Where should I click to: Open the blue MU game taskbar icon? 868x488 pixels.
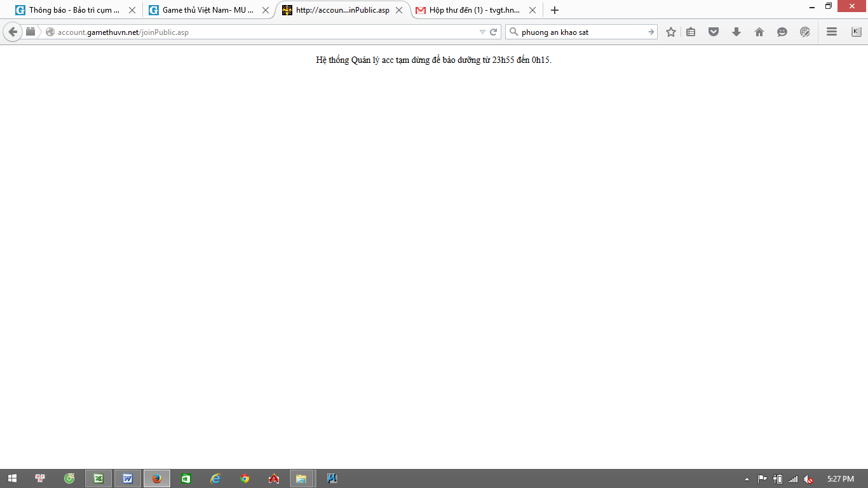pos(332,478)
